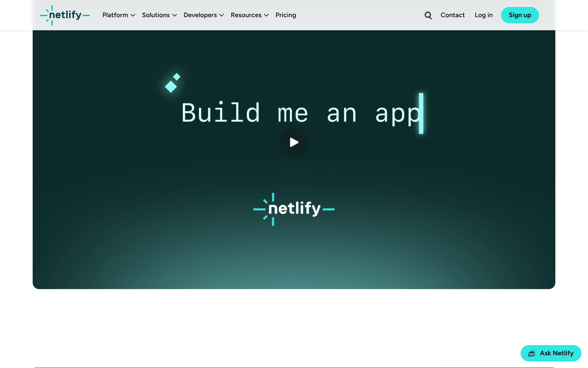588x368 pixels.
Task: Expand the Platform menu chevron
Action: pyautogui.click(x=133, y=15)
